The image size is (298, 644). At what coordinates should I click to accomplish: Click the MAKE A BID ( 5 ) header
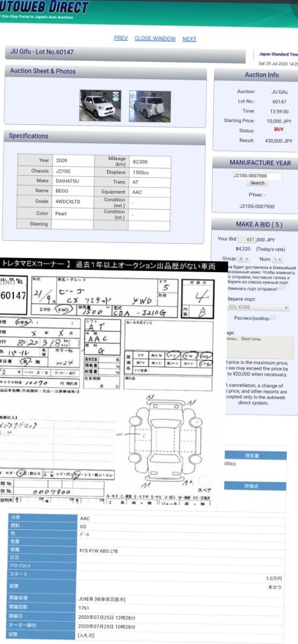pyautogui.click(x=259, y=224)
